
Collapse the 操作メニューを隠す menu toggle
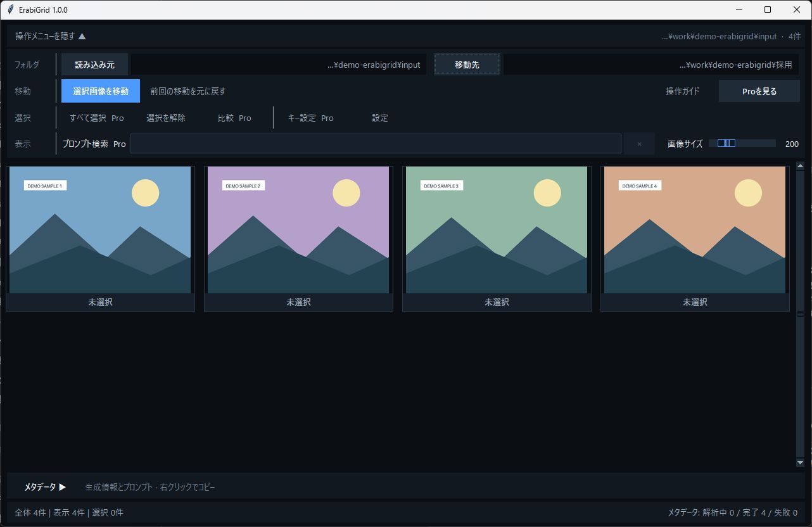coord(51,36)
